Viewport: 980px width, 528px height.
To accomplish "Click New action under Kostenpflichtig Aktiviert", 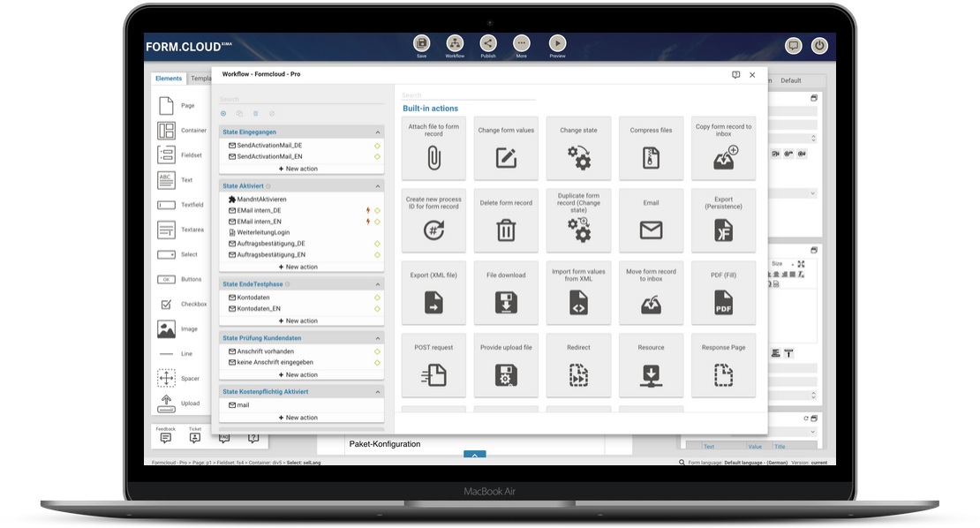I will point(298,418).
